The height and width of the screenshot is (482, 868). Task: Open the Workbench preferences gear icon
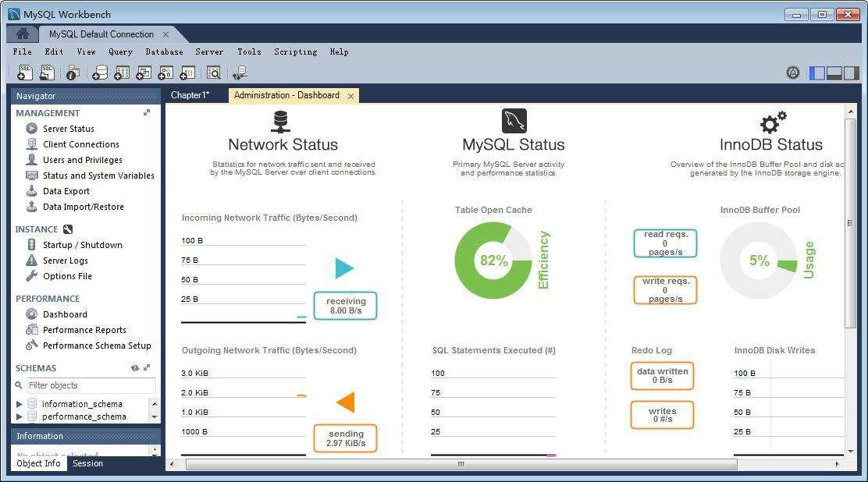click(x=793, y=73)
